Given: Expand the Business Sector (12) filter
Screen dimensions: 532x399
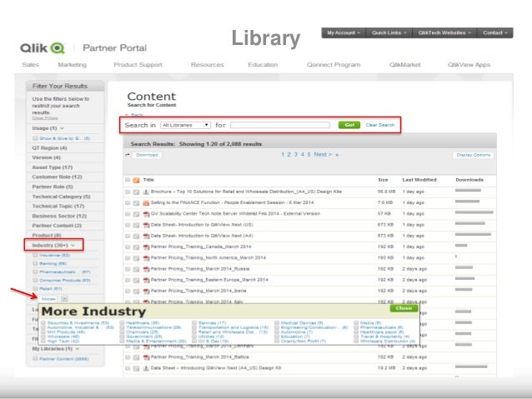Looking at the screenshot, I should coord(59,216).
